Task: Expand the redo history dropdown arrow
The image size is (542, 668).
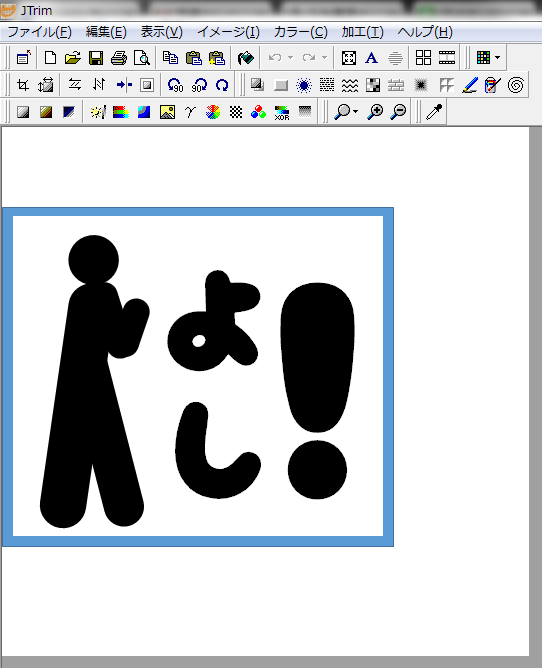Action: coord(324,58)
